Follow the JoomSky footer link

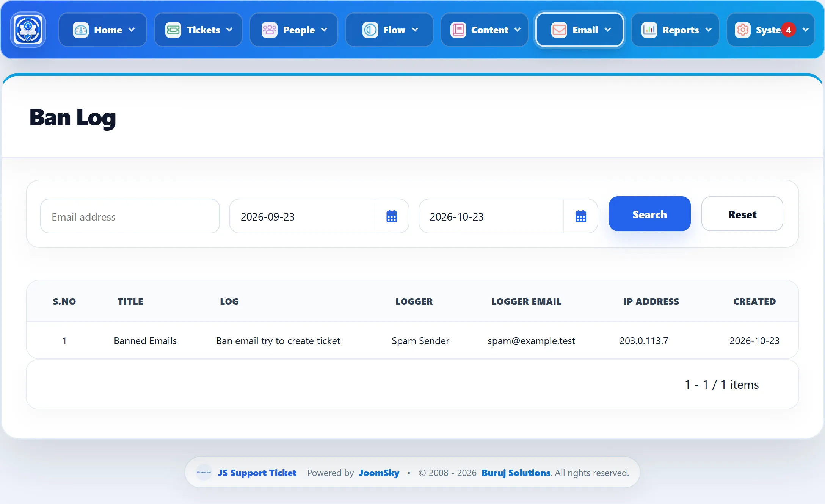[379, 473]
